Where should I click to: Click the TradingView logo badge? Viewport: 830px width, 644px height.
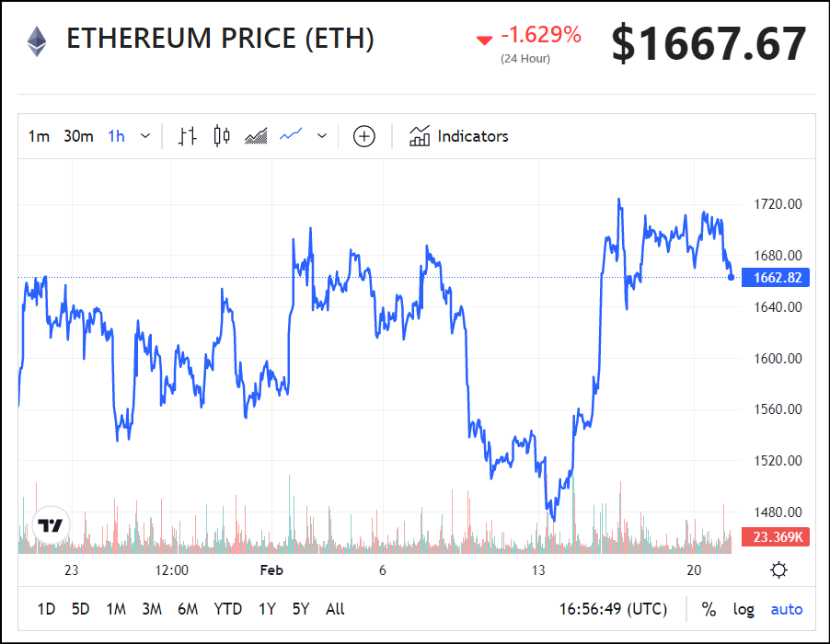coord(51,525)
